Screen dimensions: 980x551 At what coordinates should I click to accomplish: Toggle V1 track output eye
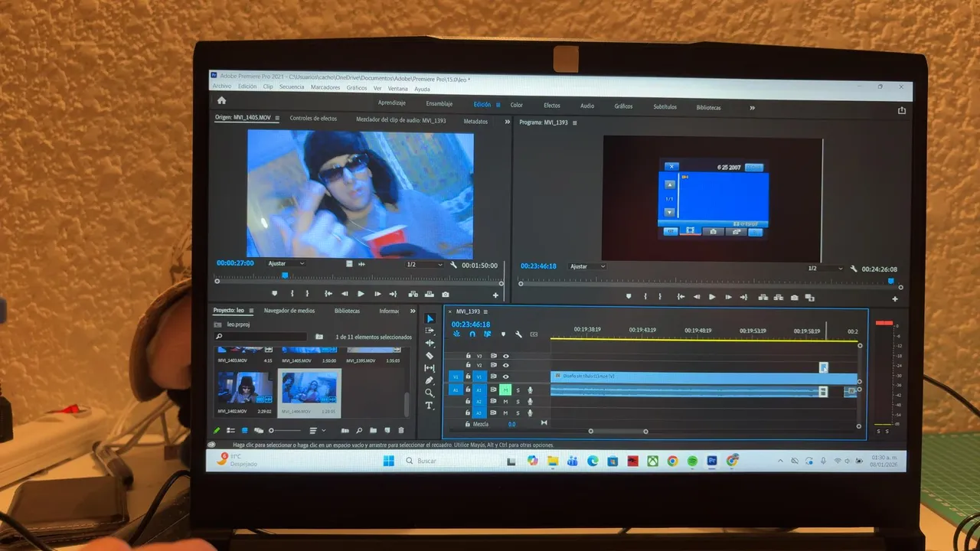(505, 377)
